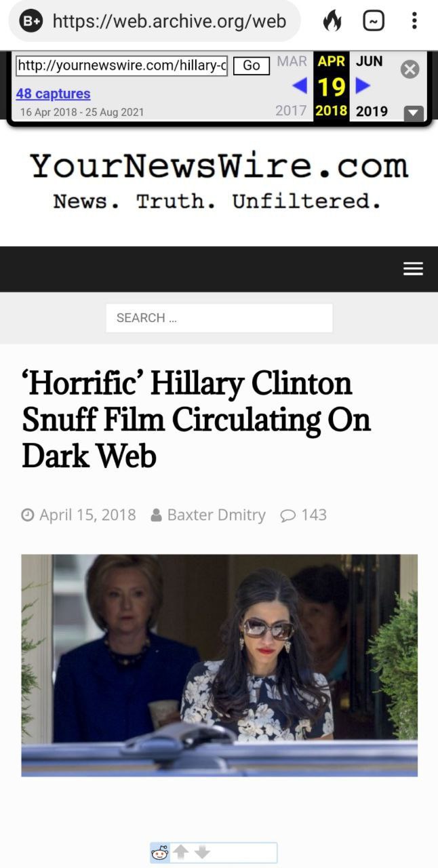Click the reddit downvote arrow
The width and height of the screenshot is (438, 868).
(202, 852)
